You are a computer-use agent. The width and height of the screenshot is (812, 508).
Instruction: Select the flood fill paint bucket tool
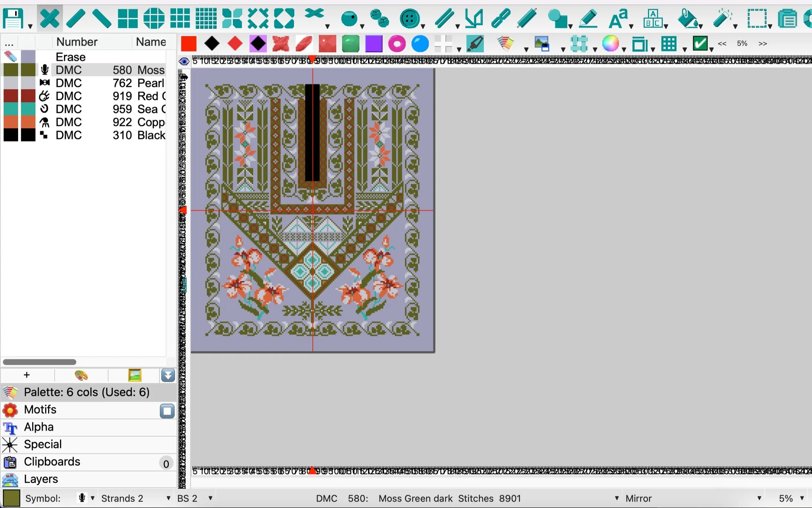[689, 18]
